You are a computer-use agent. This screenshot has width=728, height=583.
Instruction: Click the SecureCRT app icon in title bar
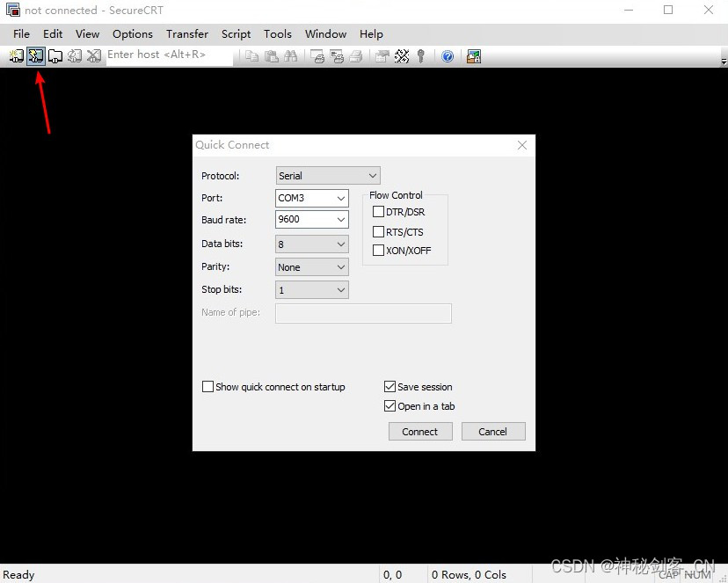coord(13,10)
